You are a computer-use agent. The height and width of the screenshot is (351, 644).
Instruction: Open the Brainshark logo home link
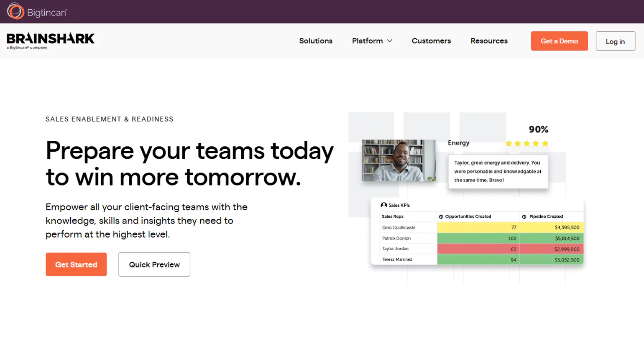(x=51, y=41)
